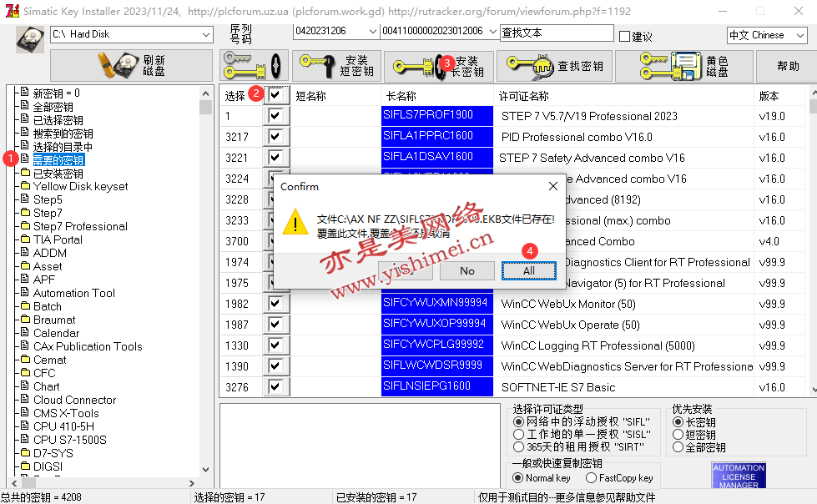
Task: Click the folder icon beside Cemat
Action: [x=25, y=359]
